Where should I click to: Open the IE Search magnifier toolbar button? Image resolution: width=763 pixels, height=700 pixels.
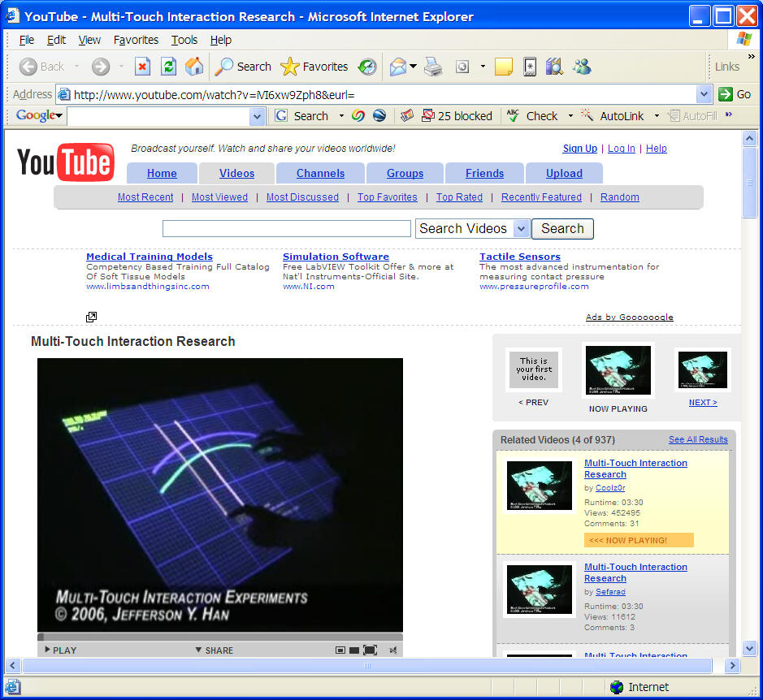pos(243,66)
